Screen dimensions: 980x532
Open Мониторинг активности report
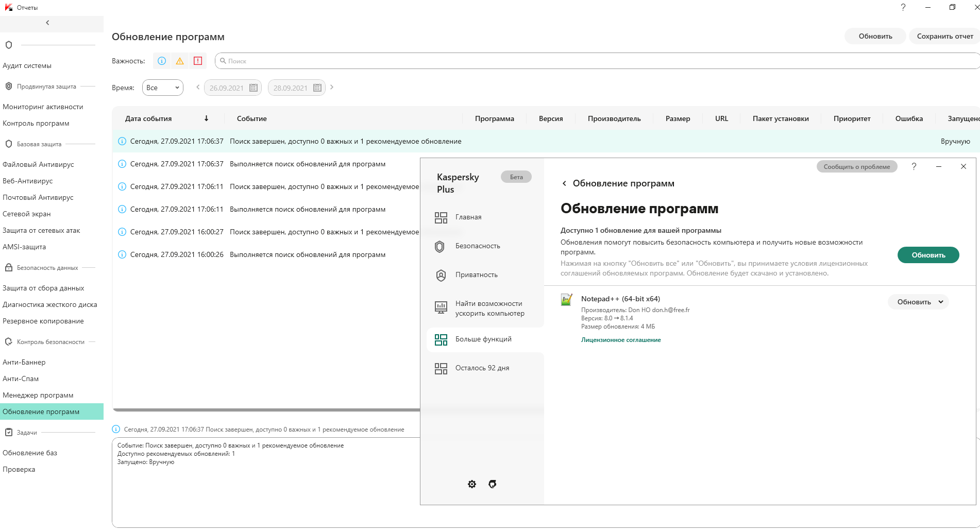coord(43,107)
